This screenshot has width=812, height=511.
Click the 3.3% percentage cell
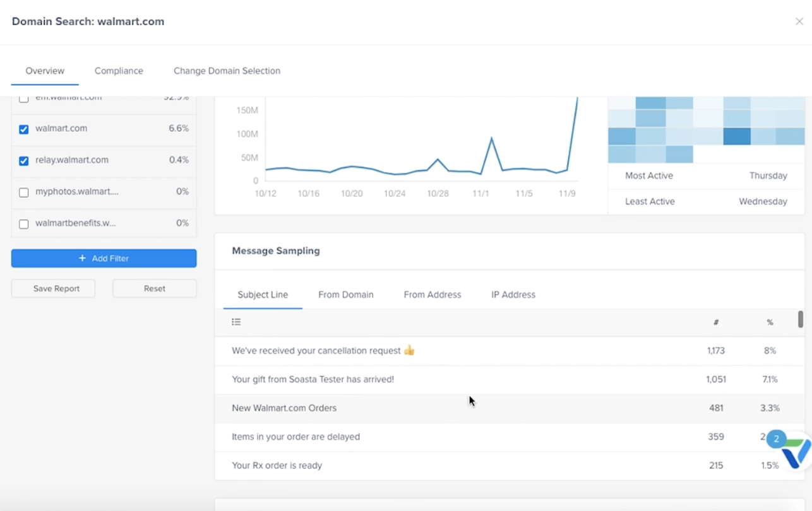(x=770, y=408)
